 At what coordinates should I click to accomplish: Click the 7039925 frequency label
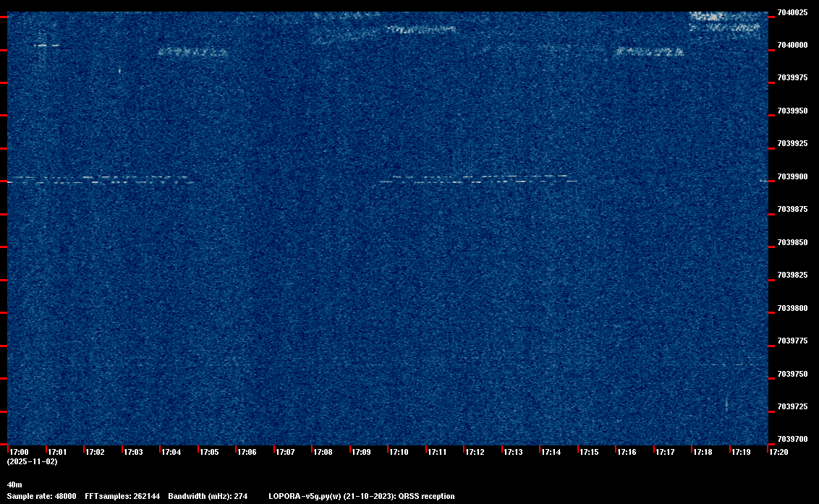(x=792, y=144)
